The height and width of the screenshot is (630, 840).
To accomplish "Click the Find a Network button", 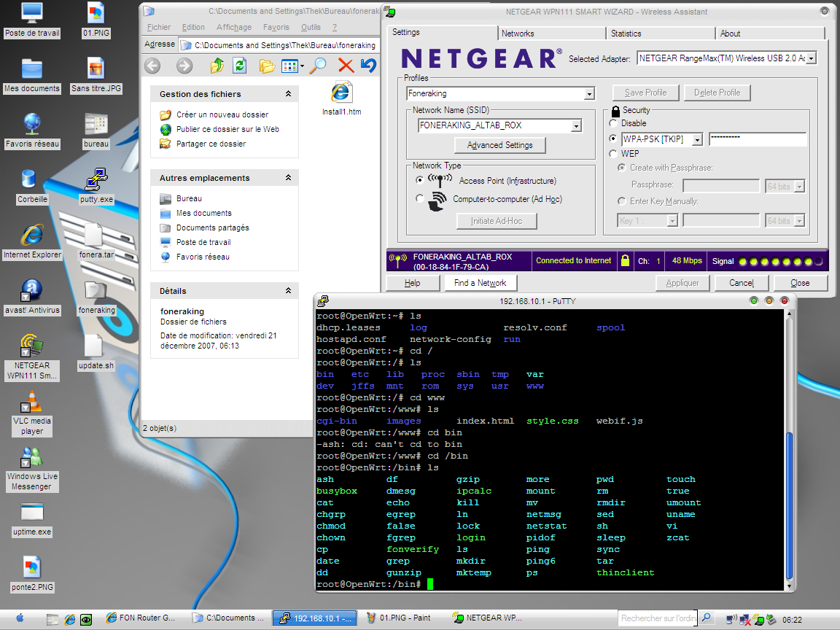I will point(480,283).
